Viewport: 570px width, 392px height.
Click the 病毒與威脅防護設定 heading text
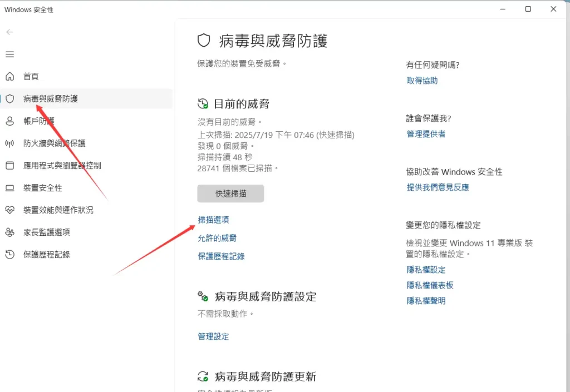(x=266, y=296)
